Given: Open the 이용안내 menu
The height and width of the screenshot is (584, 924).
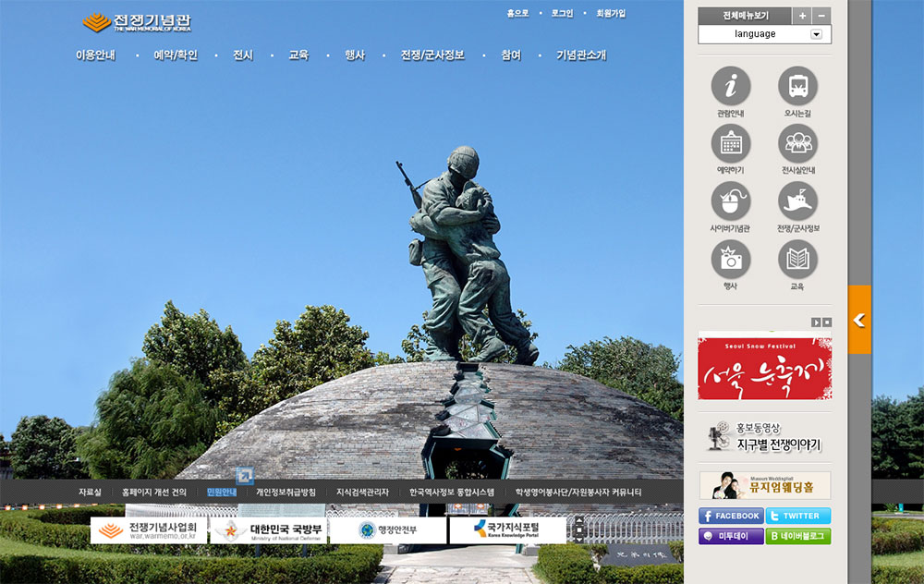Looking at the screenshot, I should [x=95, y=55].
